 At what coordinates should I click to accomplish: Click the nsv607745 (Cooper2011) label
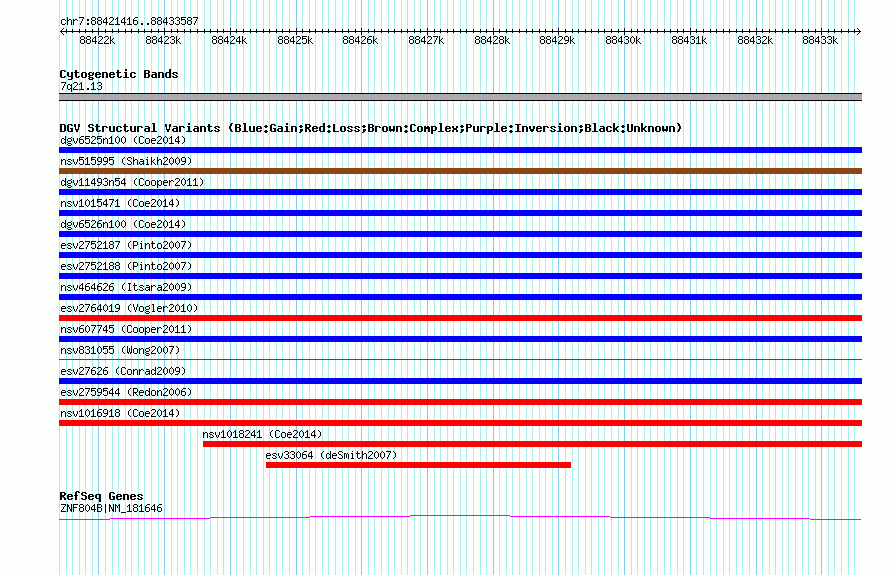[x=126, y=329]
